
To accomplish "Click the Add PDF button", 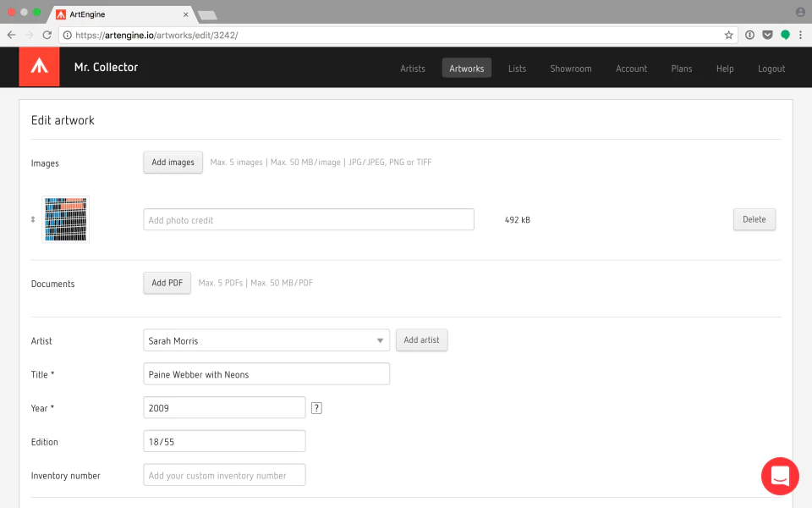I will click(x=167, y=283).
